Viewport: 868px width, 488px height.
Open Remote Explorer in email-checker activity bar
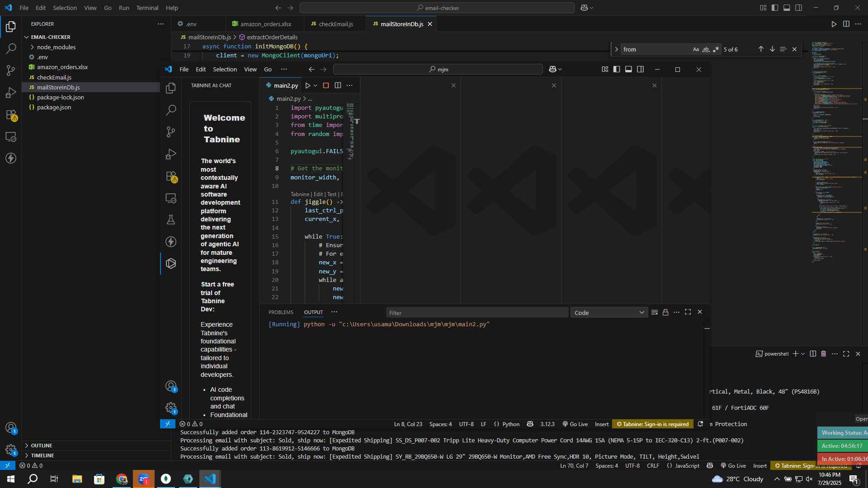(x=11, y=136)
